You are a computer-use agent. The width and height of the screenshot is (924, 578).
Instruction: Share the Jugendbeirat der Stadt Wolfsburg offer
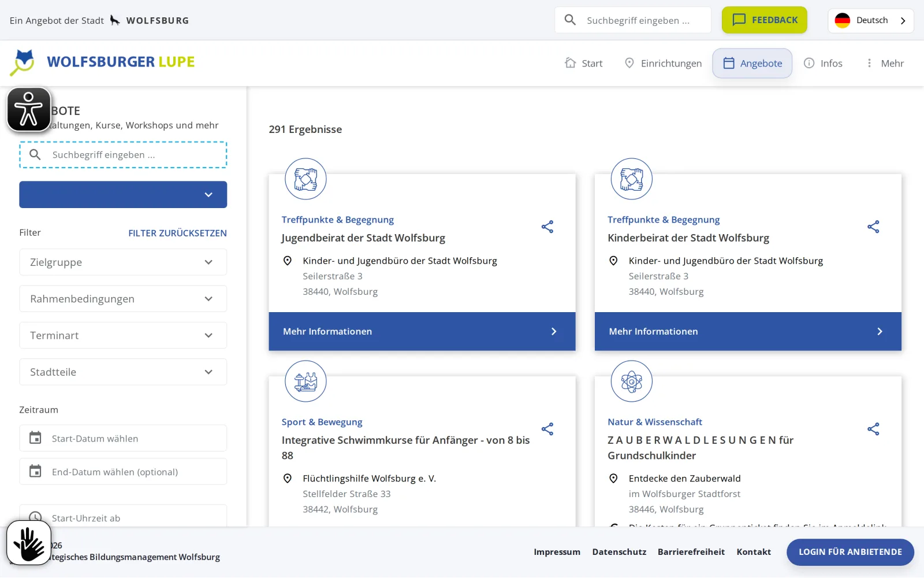coord(547,227)
